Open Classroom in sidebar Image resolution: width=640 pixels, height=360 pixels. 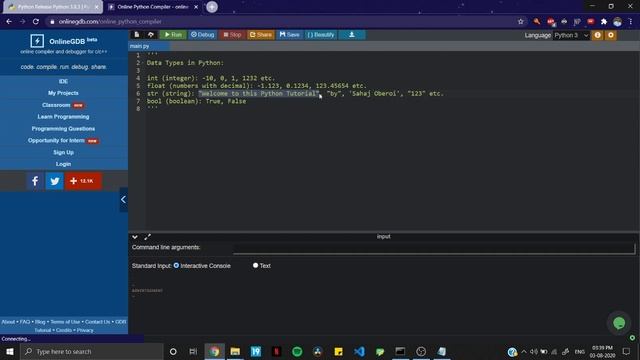[x=56, y=105]
